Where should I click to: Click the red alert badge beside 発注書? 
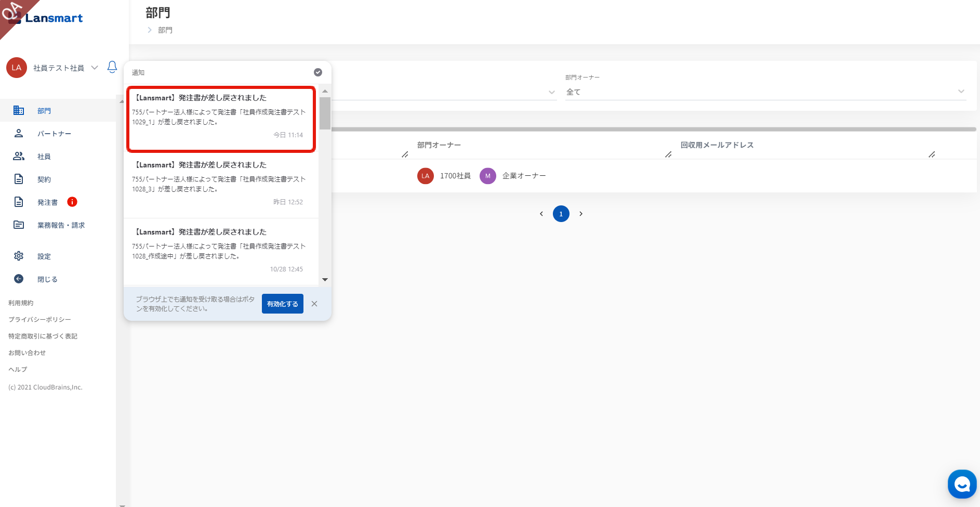click(72, 202)
